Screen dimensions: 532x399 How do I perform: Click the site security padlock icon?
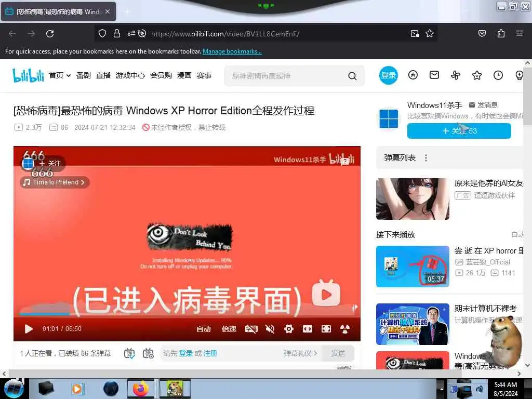pos(117,33)
